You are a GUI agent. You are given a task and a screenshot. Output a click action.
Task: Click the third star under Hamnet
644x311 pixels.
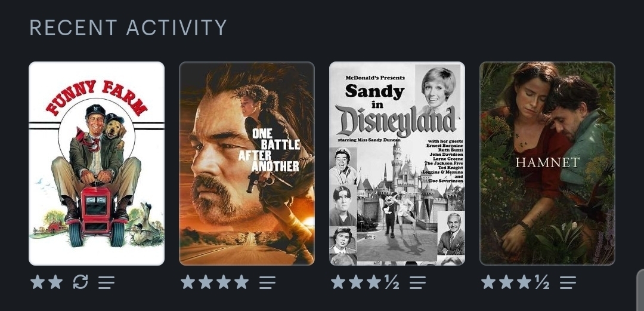525,282
